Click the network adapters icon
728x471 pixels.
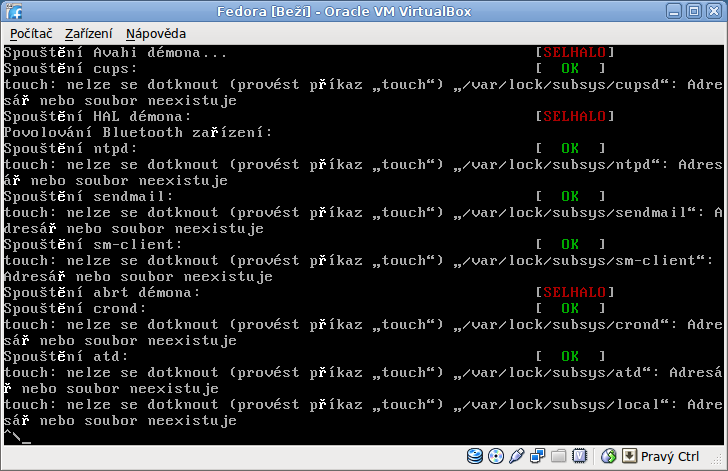(x=538, y=456)
